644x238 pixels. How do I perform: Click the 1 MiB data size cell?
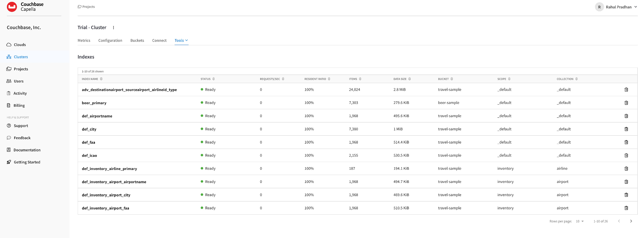click(x=398, y=129)
